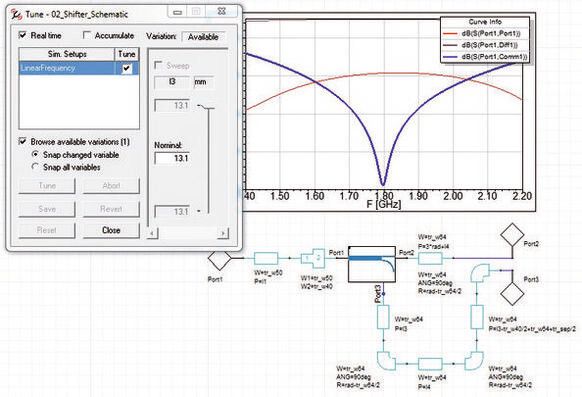
Task: Click the right scroll arrow in variables pane
Action: 223,233
